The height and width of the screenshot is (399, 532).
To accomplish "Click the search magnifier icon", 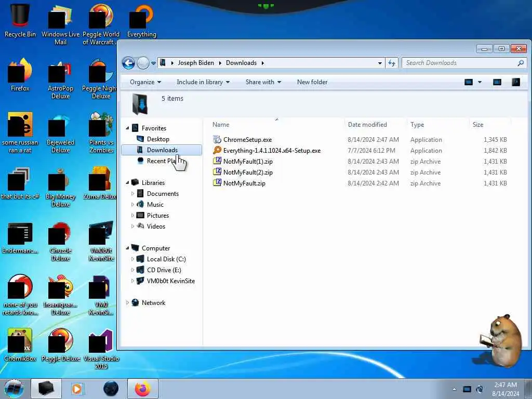I will (x=521, y=63).
